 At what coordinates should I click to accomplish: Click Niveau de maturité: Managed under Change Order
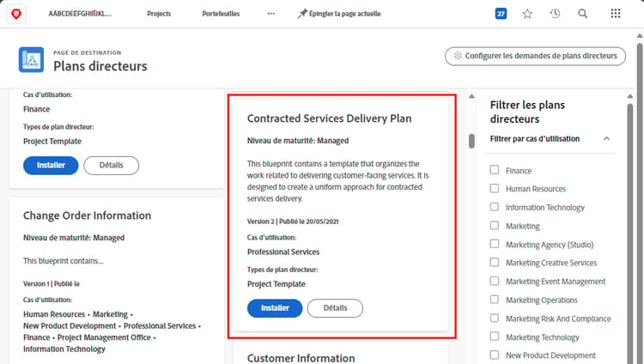[74, 238]
